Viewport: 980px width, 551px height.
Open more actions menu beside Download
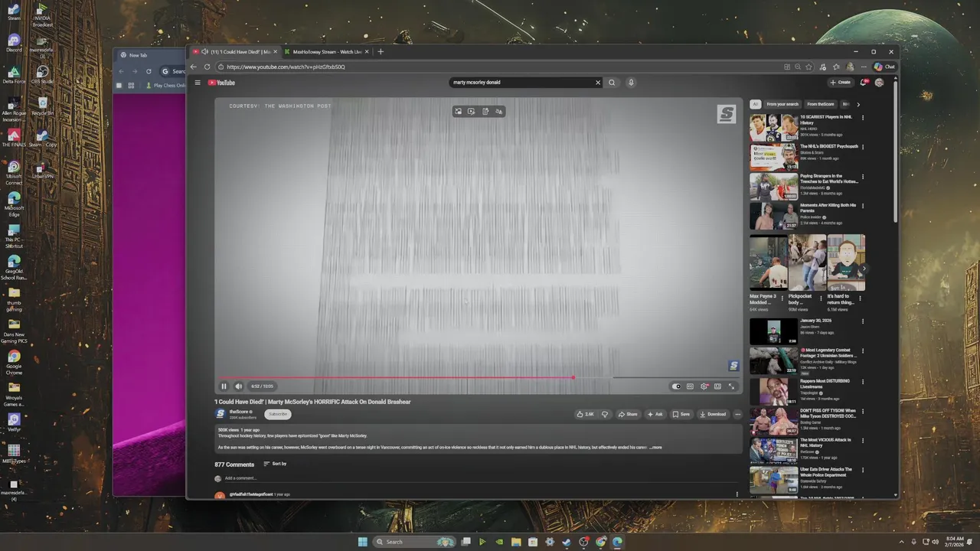click(737, 414)
